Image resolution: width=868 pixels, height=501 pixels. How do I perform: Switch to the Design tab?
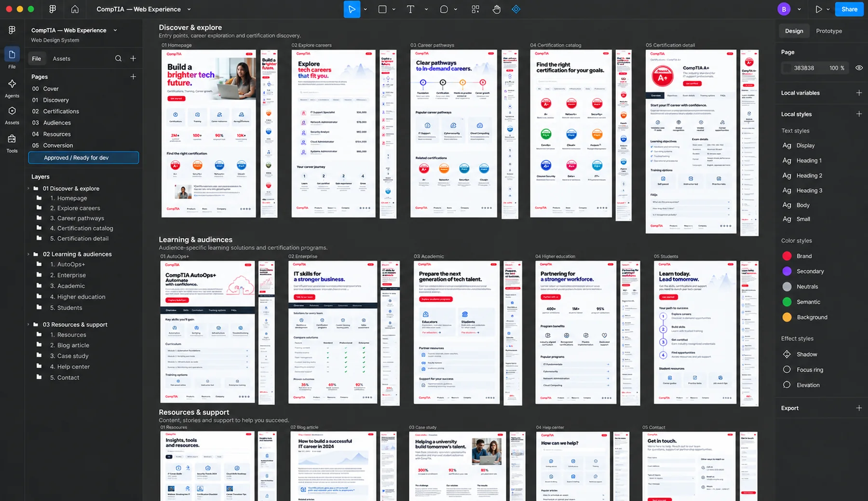[794, 31]
